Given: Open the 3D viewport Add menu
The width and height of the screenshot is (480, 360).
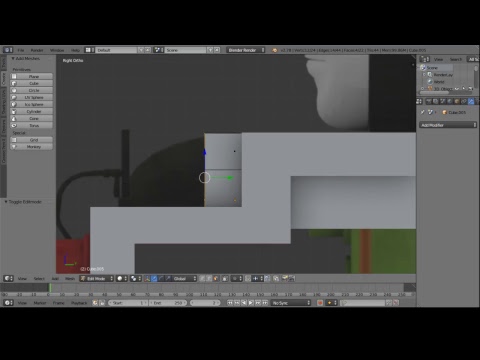Looking at the screenshot, I should point(55,278).
